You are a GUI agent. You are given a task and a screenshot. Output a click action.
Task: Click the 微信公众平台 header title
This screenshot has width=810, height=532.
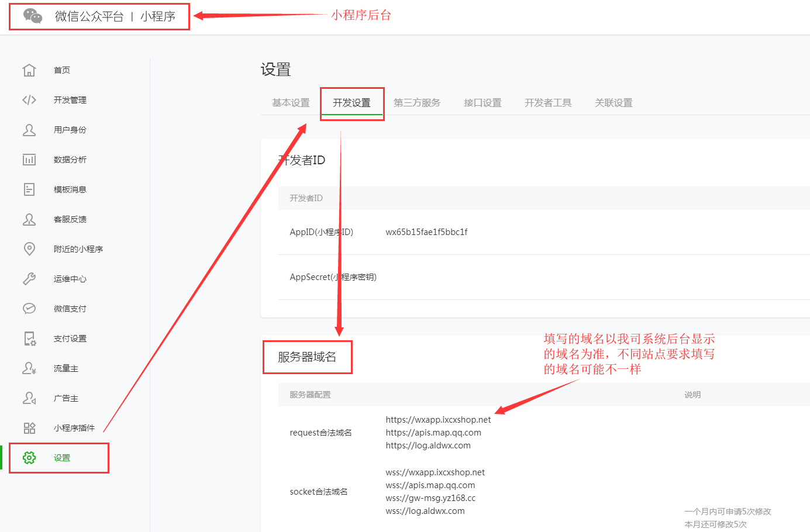89,16
